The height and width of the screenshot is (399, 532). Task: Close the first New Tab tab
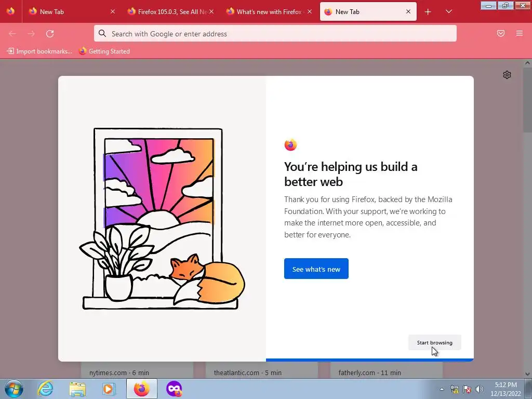113,11
